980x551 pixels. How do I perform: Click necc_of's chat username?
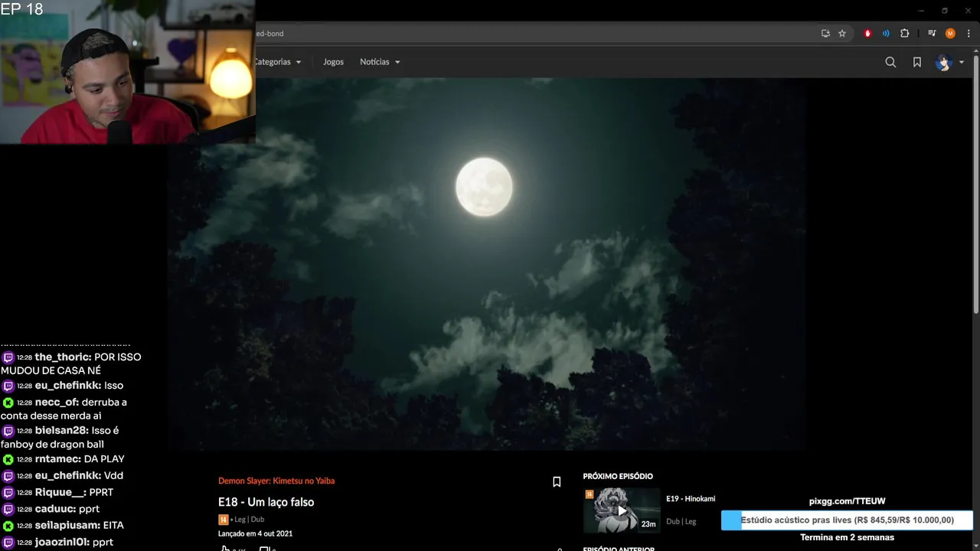tap(57, 402)
